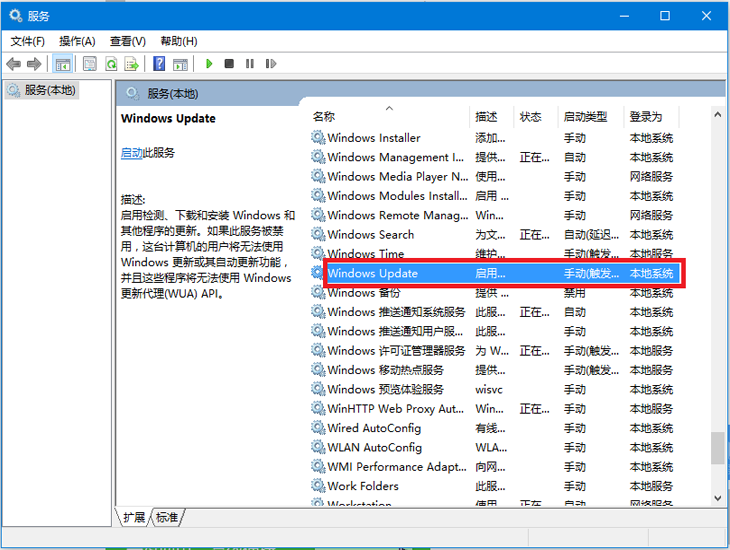This screenshot has width=730, height=550.
Task: Select the Windows Media Player N... service
Action: tap(495, 176)
